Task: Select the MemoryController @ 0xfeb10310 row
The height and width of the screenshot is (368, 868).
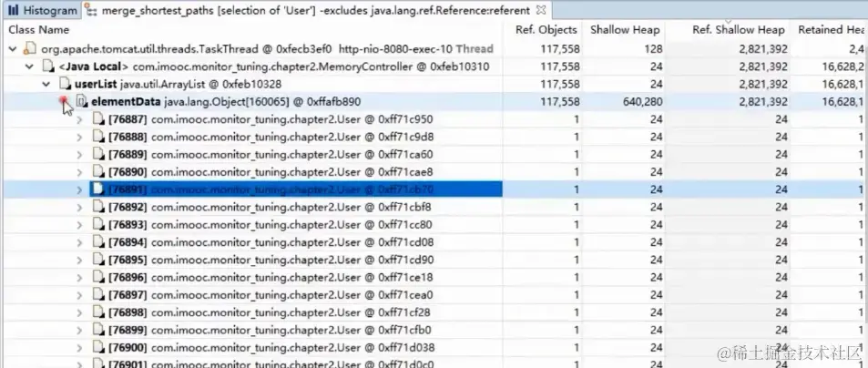Action: 434,67
